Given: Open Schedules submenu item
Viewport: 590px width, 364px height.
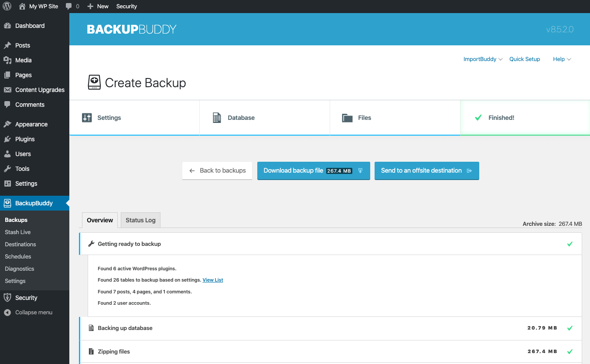Looking at the screenshot, I should click(18, 257).
